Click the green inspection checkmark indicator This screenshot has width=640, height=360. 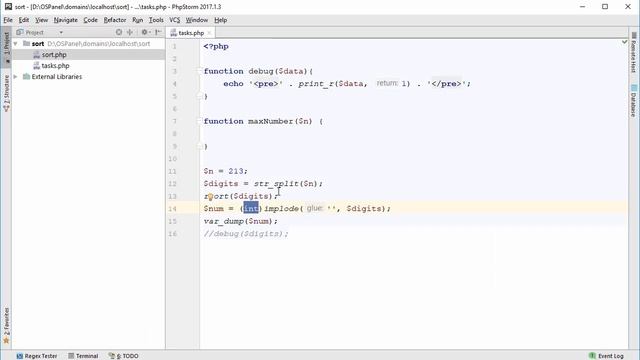[x=624, y=42]
